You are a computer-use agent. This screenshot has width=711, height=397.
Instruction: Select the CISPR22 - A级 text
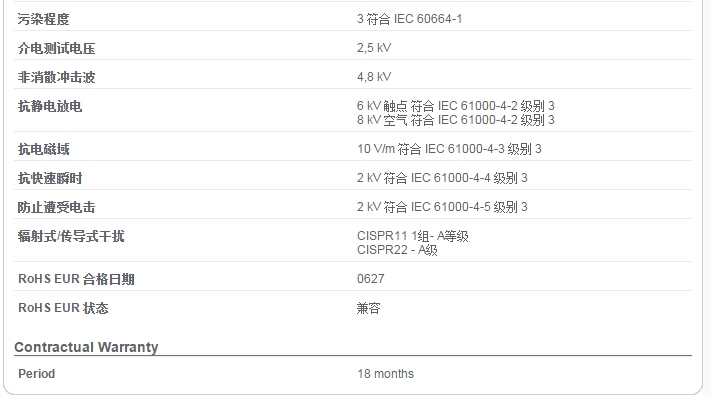[x=397, y=250]
